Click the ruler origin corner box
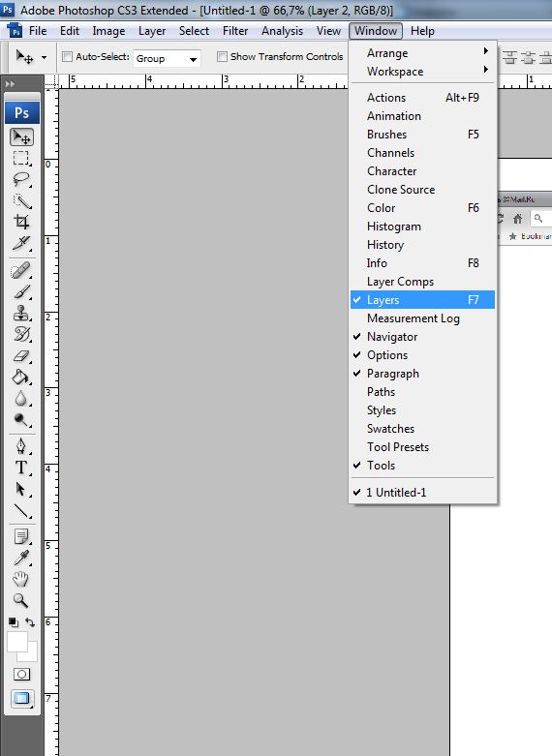This screenshot has height=756, width=552. [x=51, y=81]
